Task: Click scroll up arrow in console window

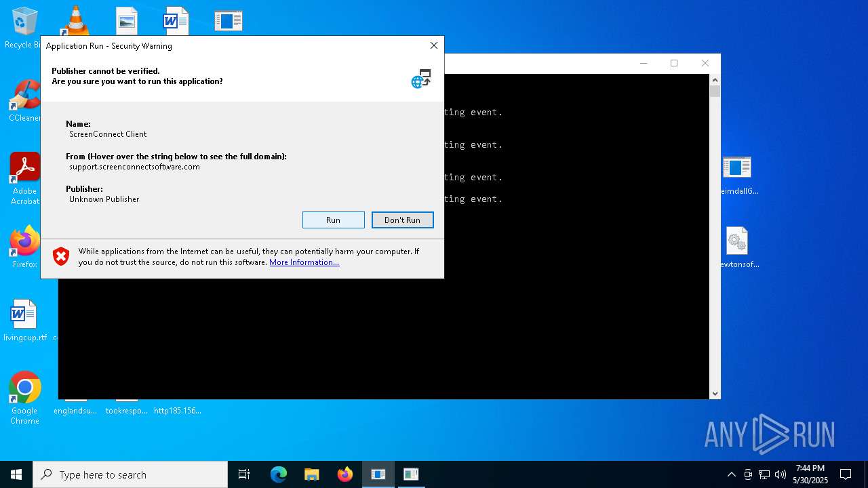Action: coord(715,79)
